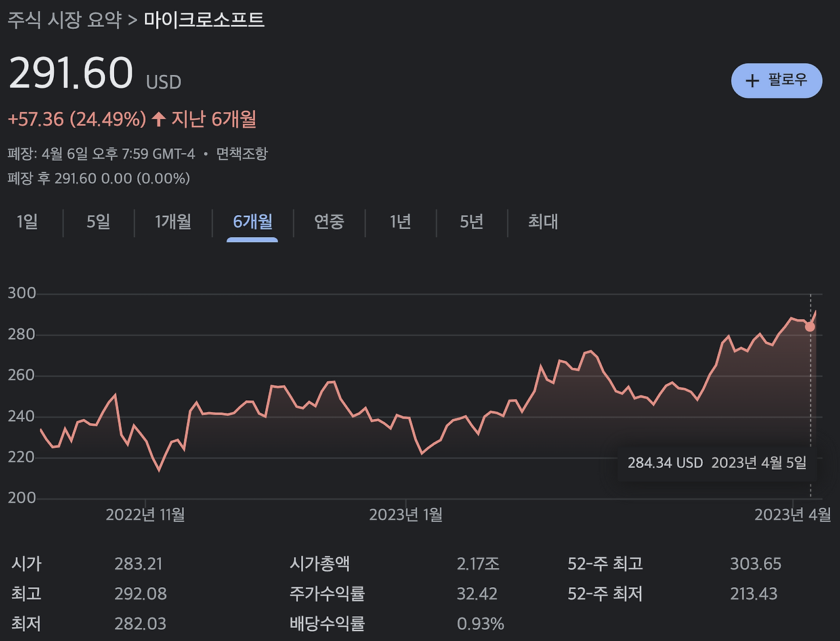Open the 면책조항 disclaimer link

242,154
